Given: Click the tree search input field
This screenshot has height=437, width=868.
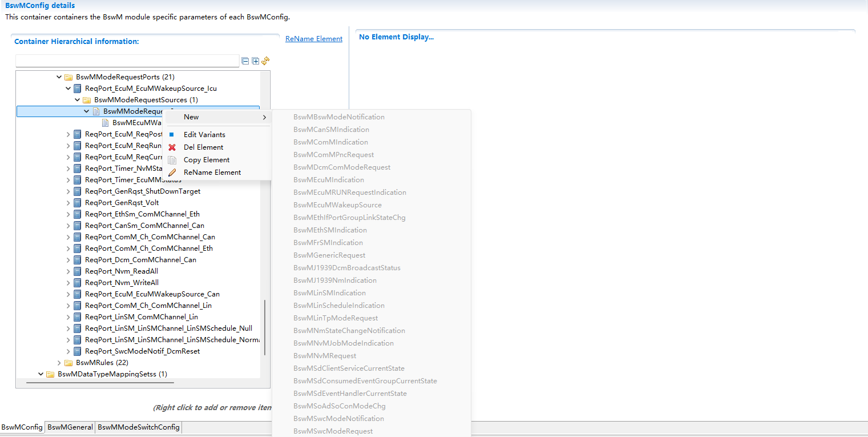Looking at the screenshot, I should [x=127, y=61].
